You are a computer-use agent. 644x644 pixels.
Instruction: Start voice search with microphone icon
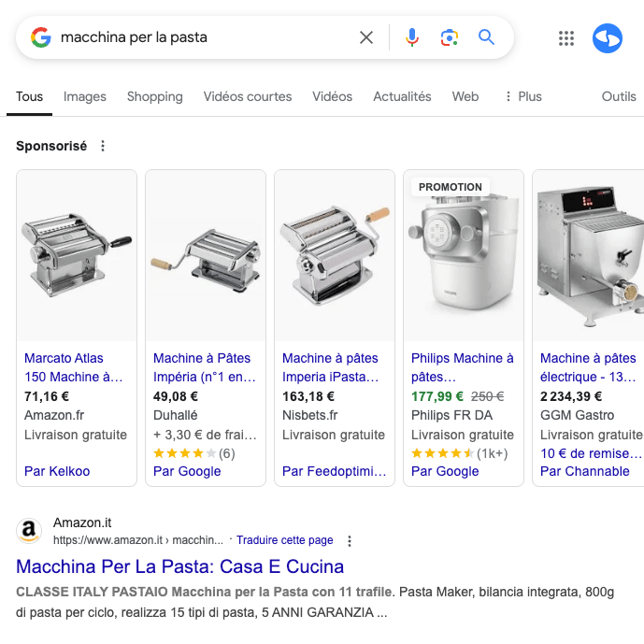click(x=412, y=37)
